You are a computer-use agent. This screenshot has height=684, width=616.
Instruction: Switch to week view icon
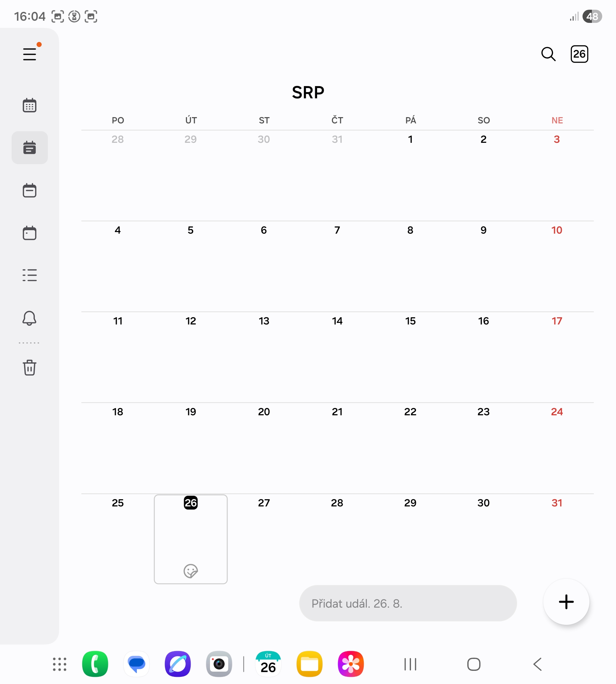(x=30, y=190)
